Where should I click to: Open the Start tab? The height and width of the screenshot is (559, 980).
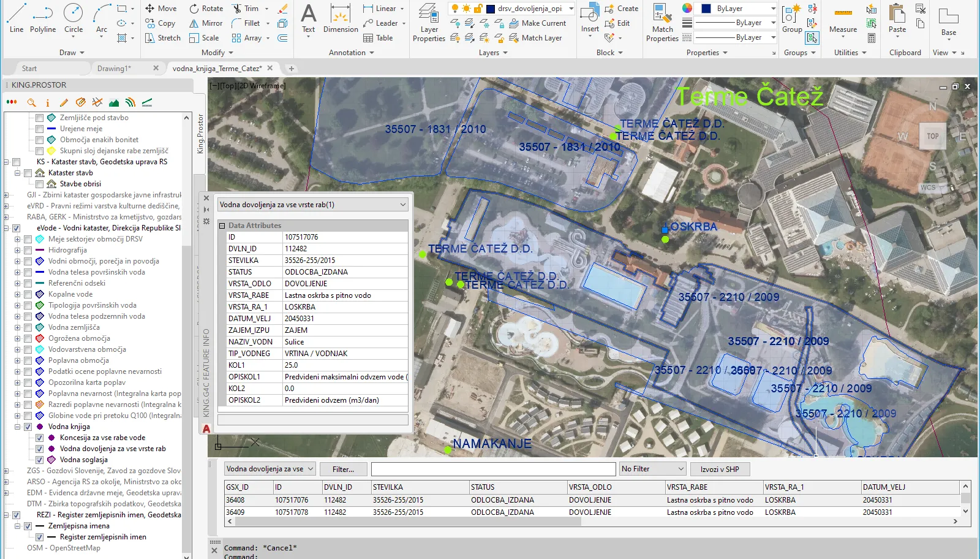(x=29, y=68)
